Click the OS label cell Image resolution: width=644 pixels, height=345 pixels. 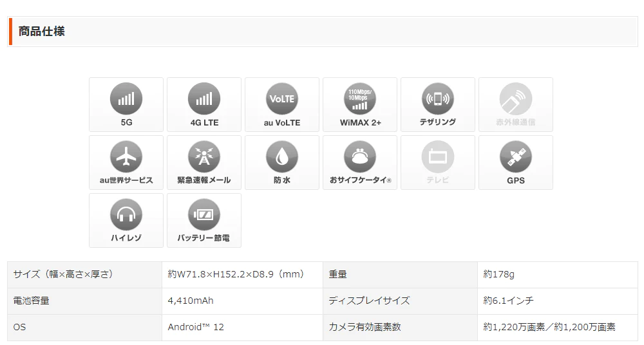tap(84, 328)
